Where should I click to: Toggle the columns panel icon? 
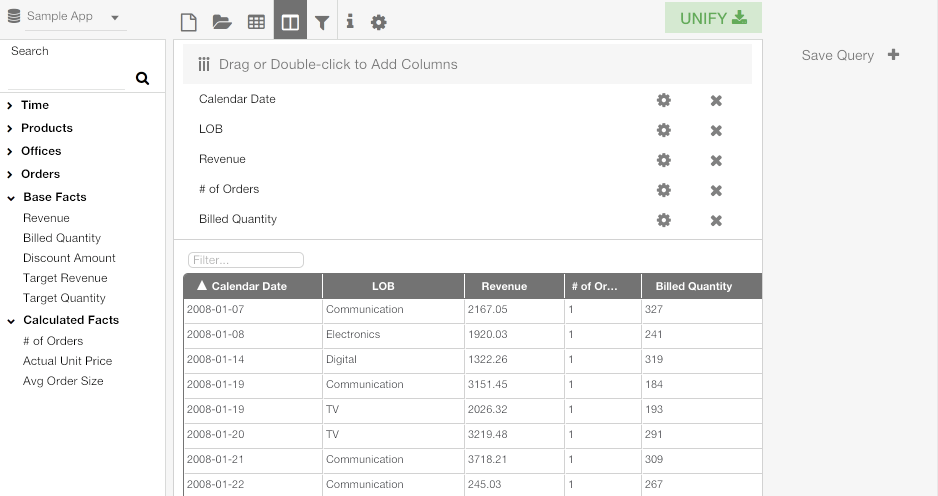pos(290,20)
